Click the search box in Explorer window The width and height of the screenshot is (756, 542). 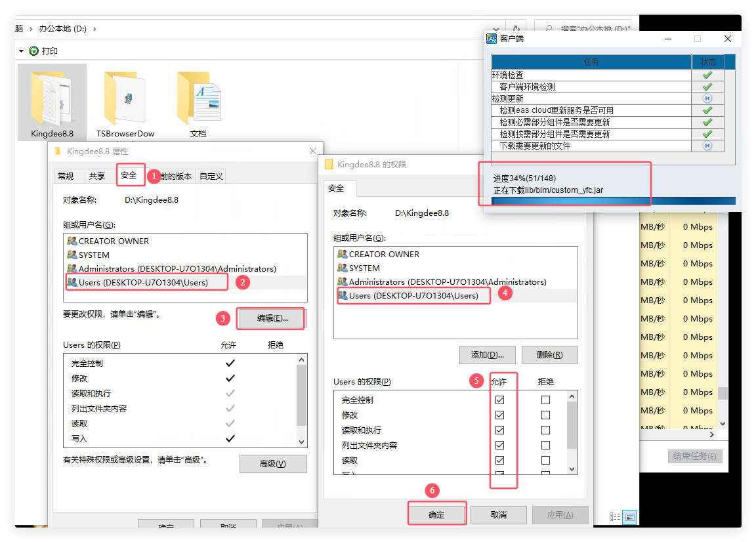point(583,28)
